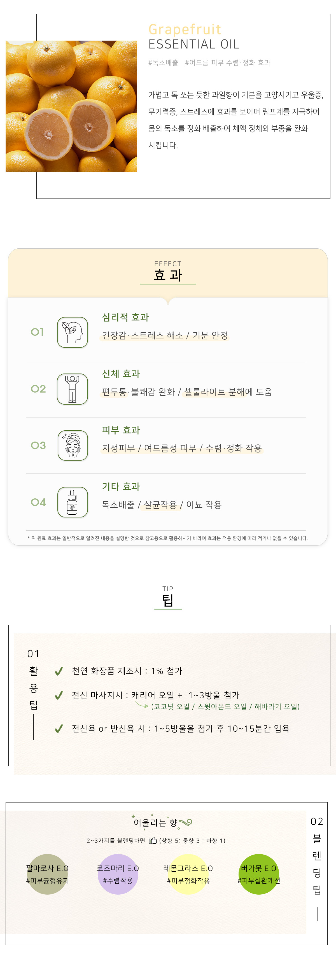Click the checkmark beside 전신욕 or 반신욕 시
This screenshot has height=980, width=336.
tap(59, 729)
